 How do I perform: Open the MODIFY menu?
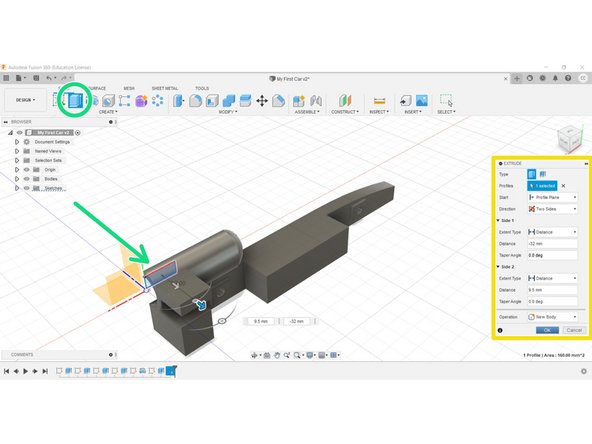(228, 112)
